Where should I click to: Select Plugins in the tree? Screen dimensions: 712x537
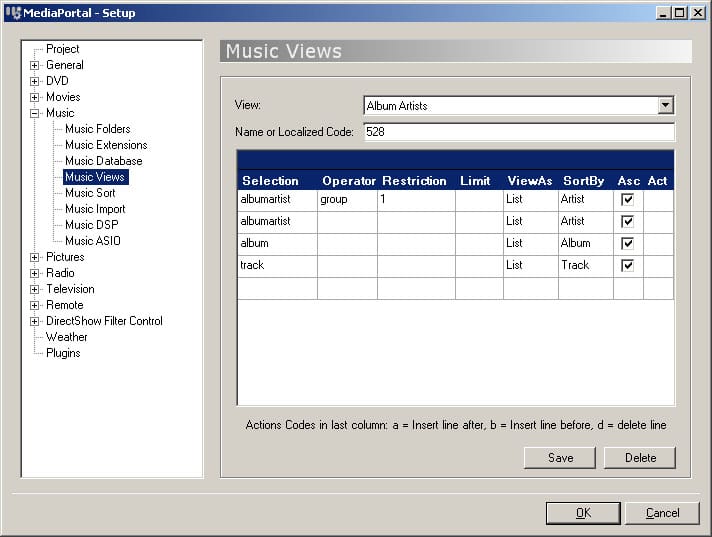point(63,353)
